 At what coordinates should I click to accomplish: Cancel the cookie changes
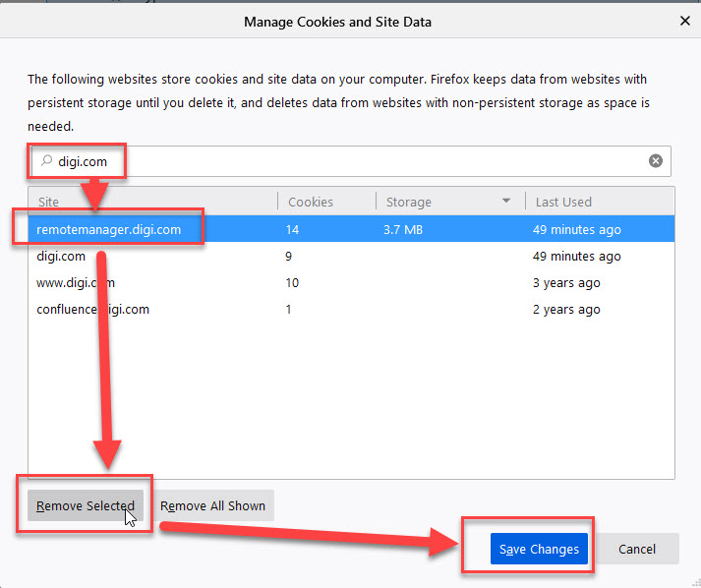click(637, 549)
